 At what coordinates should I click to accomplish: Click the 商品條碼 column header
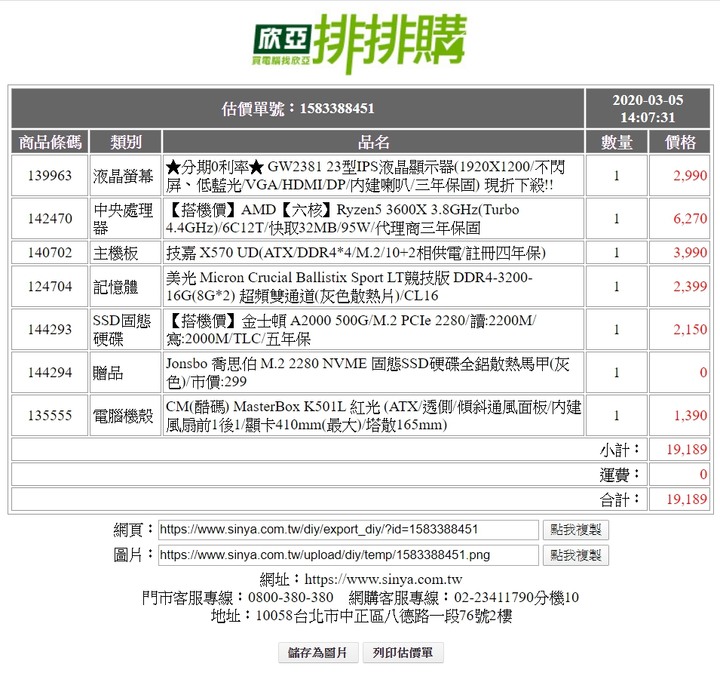click(x=50, y=142)
